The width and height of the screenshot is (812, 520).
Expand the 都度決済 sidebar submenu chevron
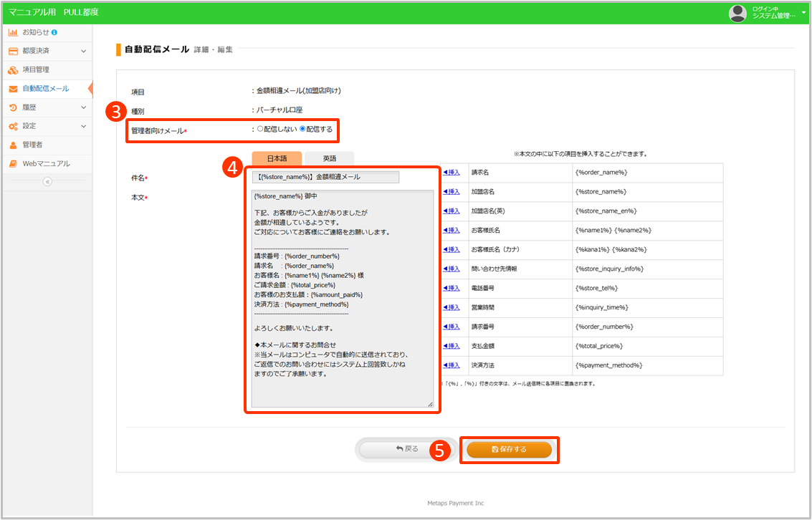tap(83, 51)
